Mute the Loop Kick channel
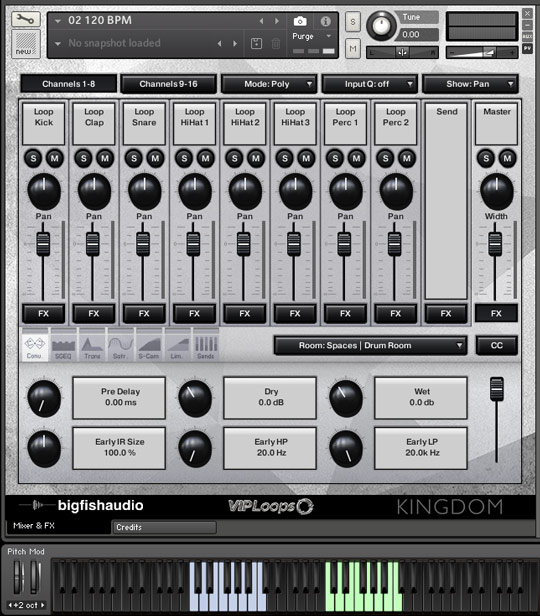 [x=55, y=158]
